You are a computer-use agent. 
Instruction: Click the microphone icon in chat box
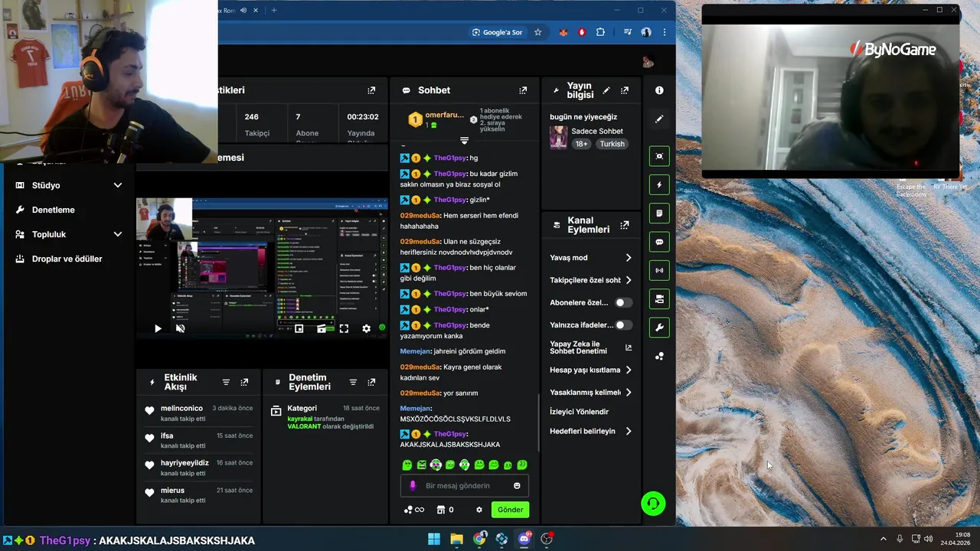[x=413, y=486]
